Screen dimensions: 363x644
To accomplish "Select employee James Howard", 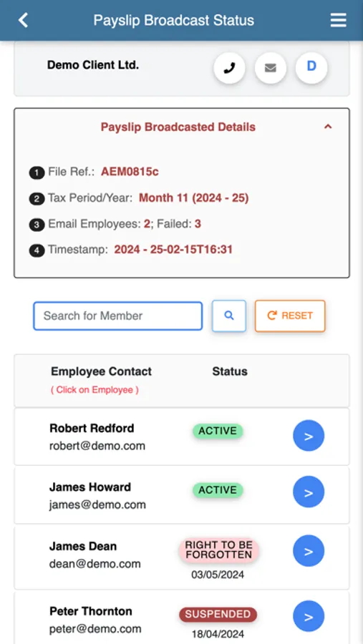I will pos(90,487).
